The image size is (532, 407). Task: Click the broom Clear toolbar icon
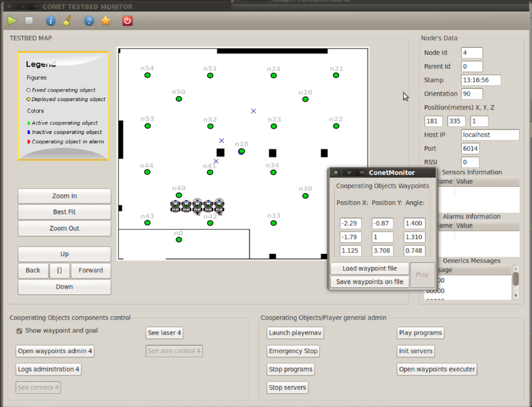pos(66,21)
